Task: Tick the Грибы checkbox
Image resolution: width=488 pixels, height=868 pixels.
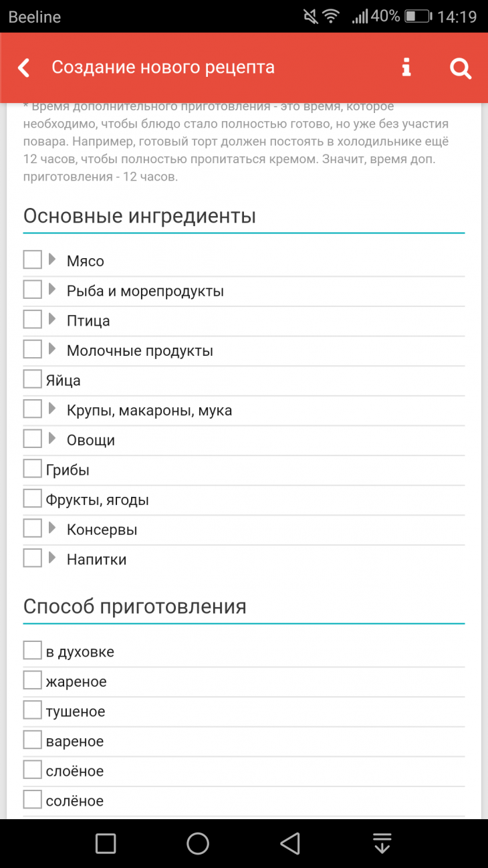Action: pos(32,469)
